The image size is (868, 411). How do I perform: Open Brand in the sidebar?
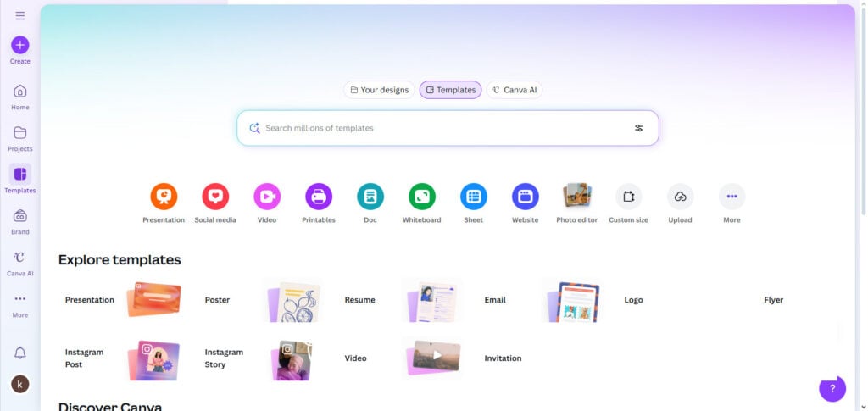coord(20,222)
